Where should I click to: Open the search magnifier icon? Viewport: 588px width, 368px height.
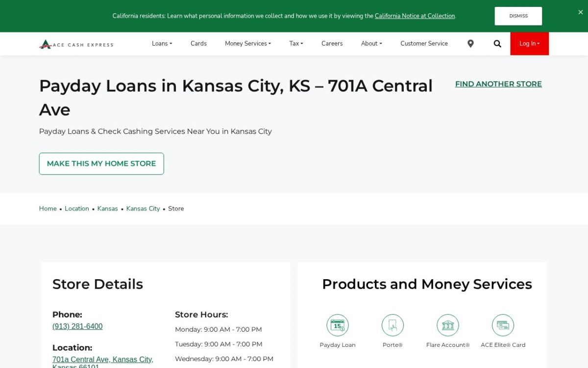tap(497, 44)
